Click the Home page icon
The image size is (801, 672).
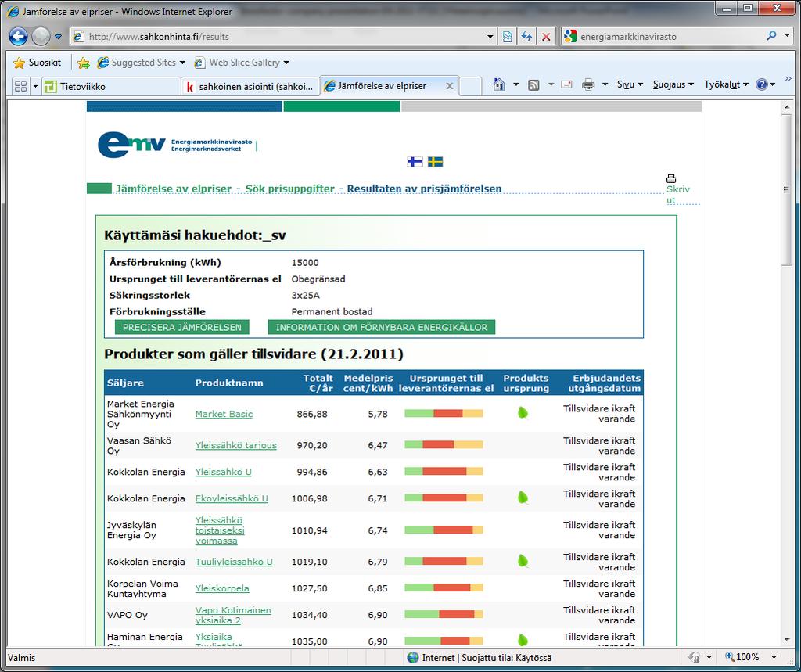pyautogui.click(x=499, y=84)
